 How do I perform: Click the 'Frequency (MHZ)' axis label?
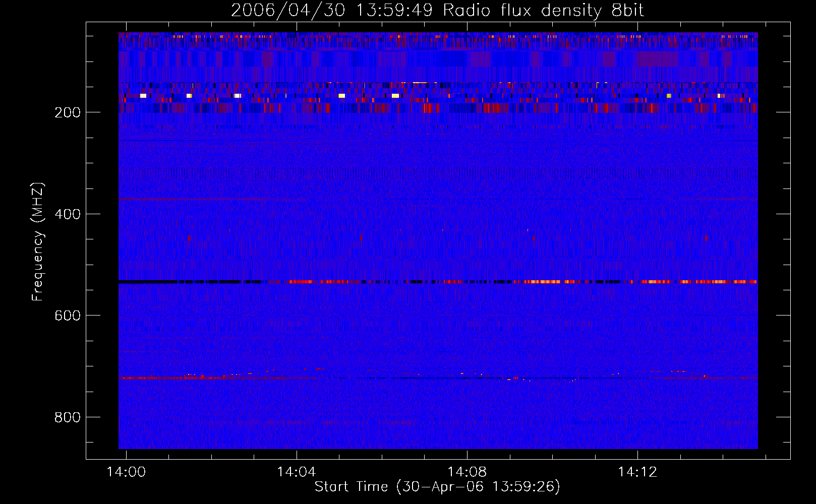click(38, 242)
